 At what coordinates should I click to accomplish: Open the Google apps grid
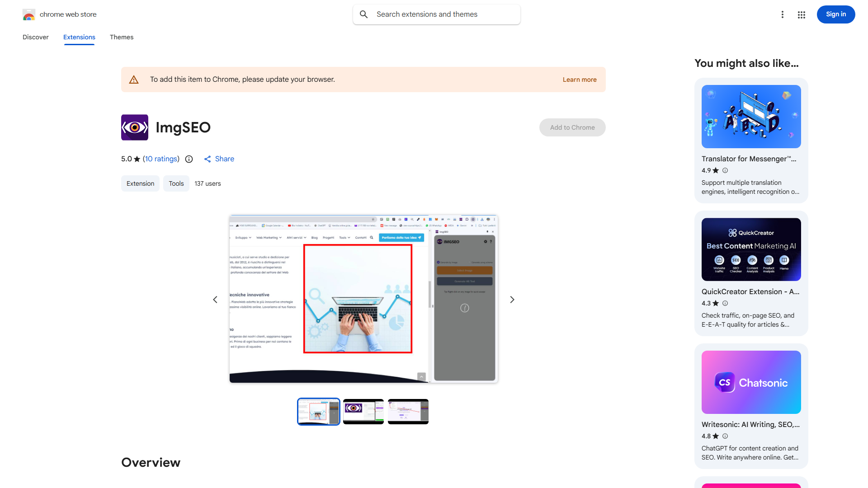801,14
